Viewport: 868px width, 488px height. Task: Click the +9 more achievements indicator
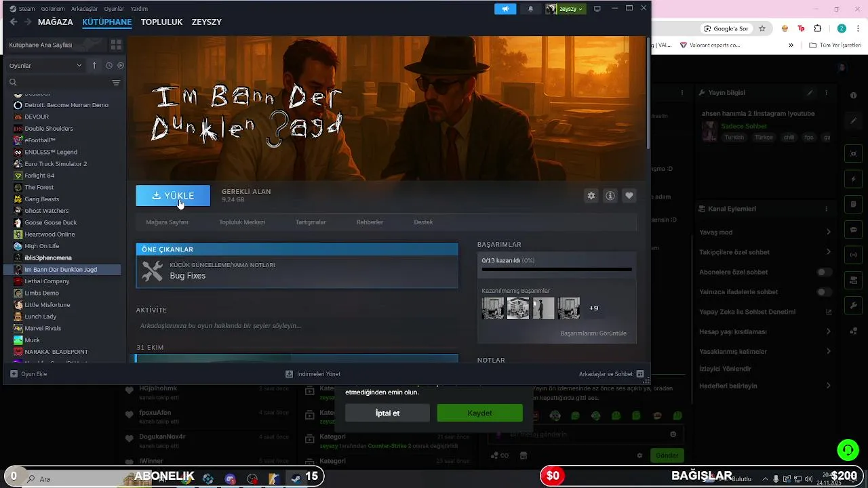[x=593, y=308]
